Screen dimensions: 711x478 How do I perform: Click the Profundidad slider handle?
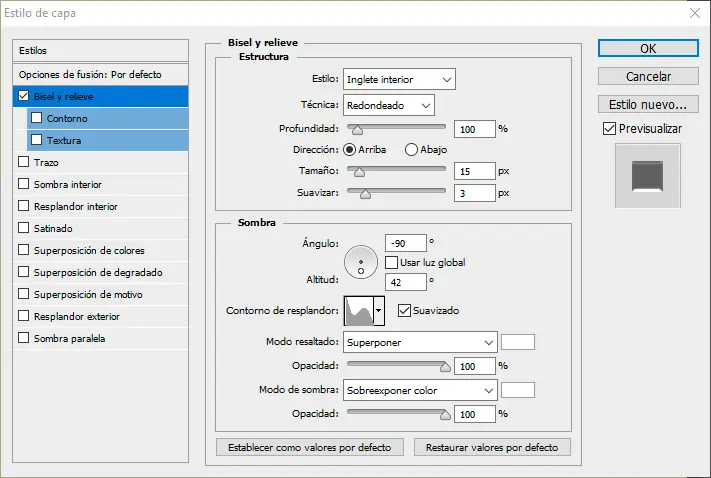[357, 130]
